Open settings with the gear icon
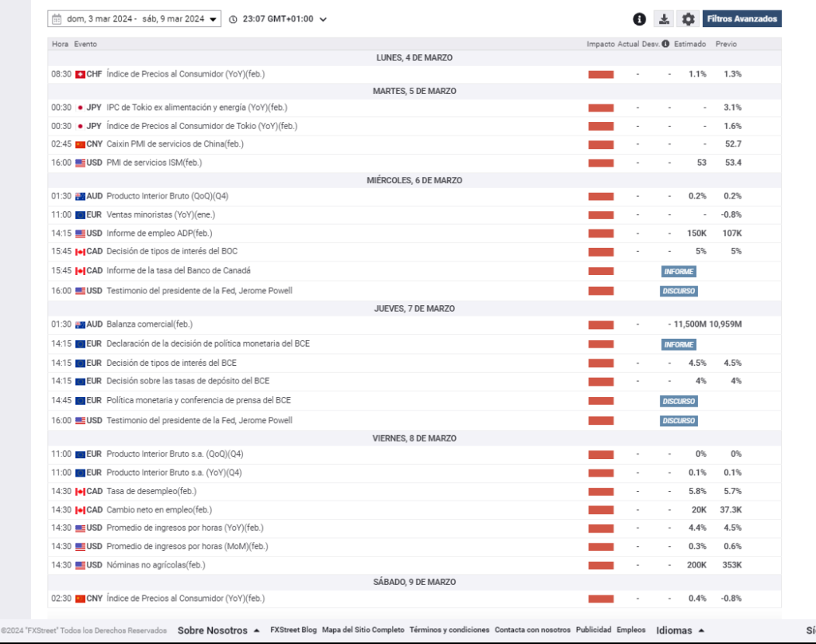 688,19
